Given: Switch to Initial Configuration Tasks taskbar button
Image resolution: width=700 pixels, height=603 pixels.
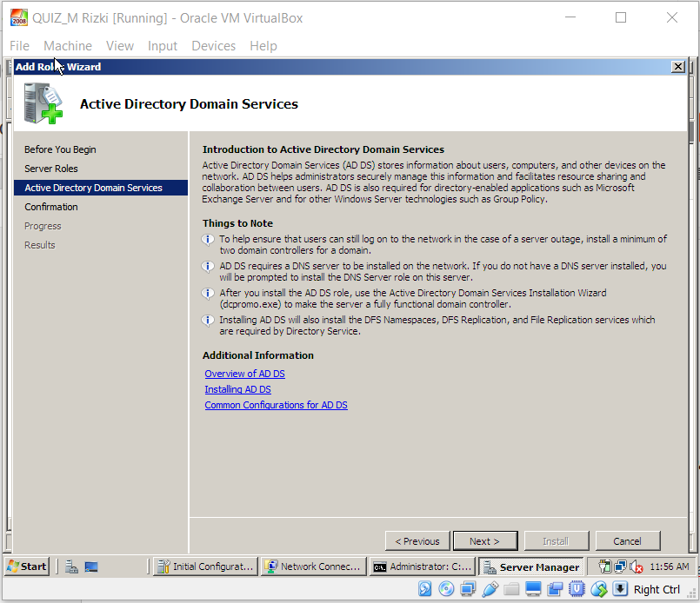Looking at the screenshot, I should (205, 567).
